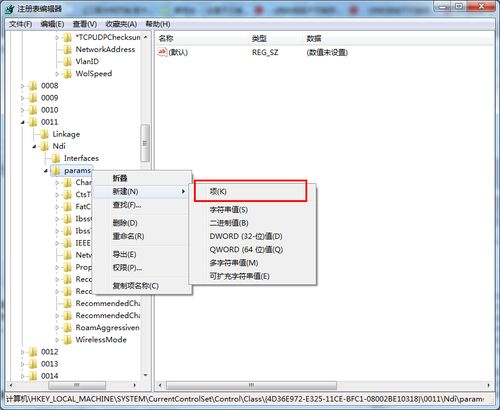Open the 帮助(H) menu
The height and width of the screenshot is (410, 500).
coord(158,24)
